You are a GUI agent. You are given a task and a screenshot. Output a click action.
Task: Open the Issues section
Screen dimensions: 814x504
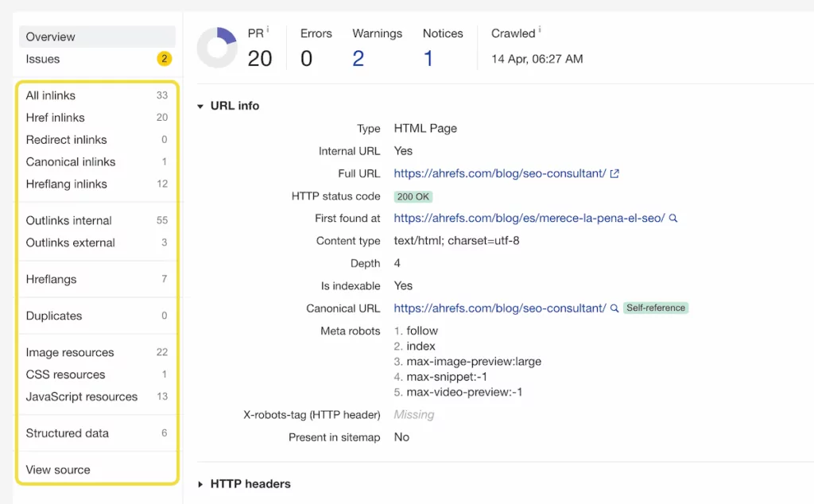43,58
